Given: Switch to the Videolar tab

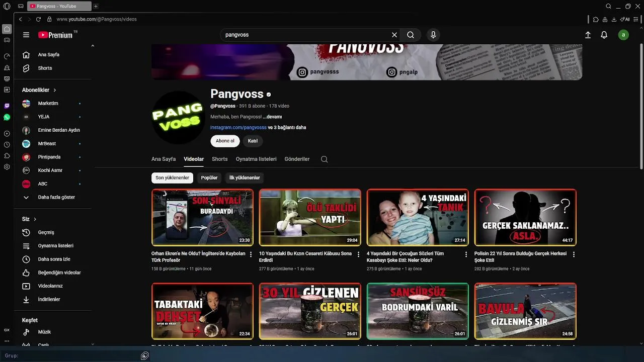Looking at the screenshot, I should [x=194, y=159].
